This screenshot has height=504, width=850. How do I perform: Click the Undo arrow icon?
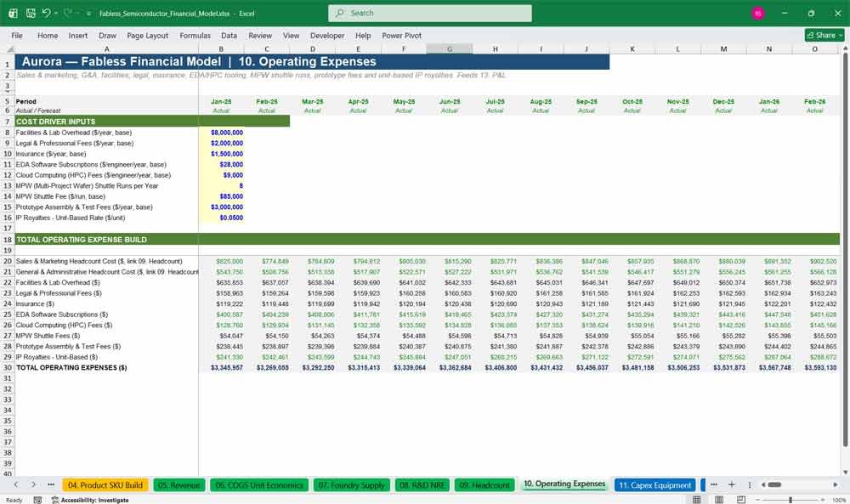(46, 13)
